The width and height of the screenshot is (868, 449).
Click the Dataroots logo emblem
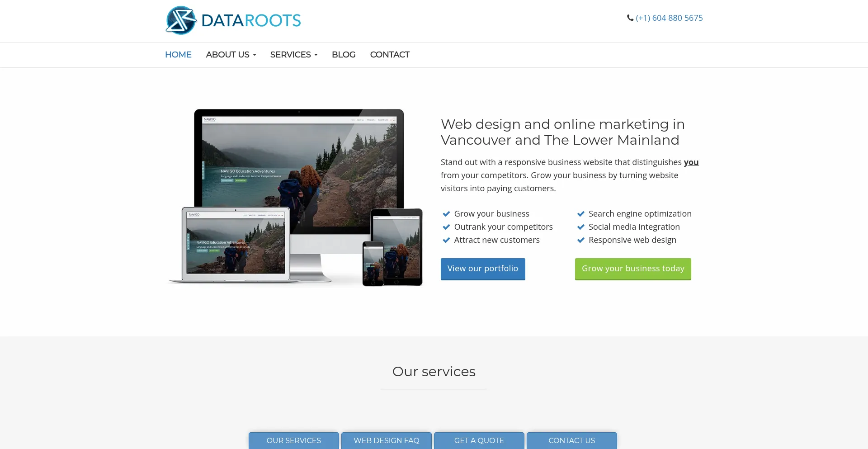point(181,20)
